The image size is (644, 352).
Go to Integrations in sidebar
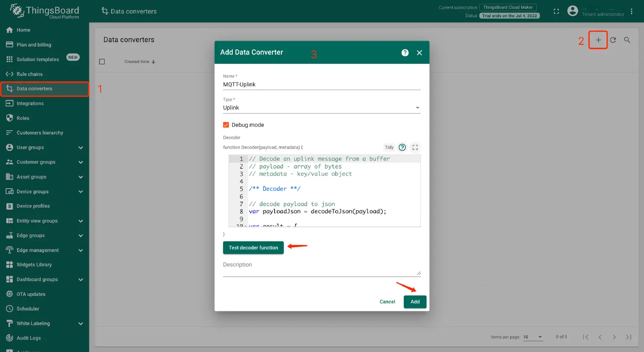[x=30, y=104]
